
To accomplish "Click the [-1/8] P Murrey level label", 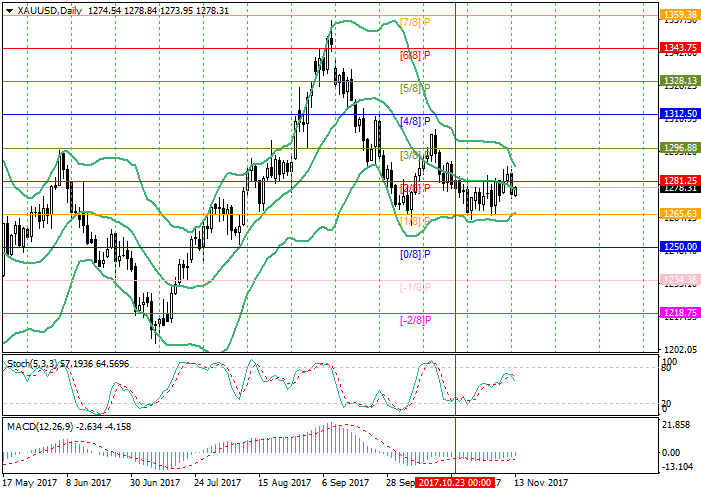I will point(415,287).
